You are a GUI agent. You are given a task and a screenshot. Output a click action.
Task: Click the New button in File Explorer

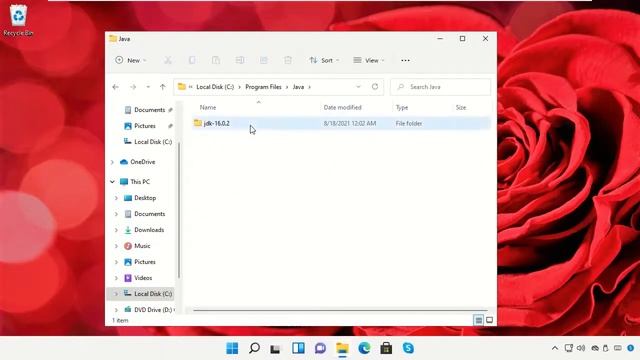click(x=131, y=60)
